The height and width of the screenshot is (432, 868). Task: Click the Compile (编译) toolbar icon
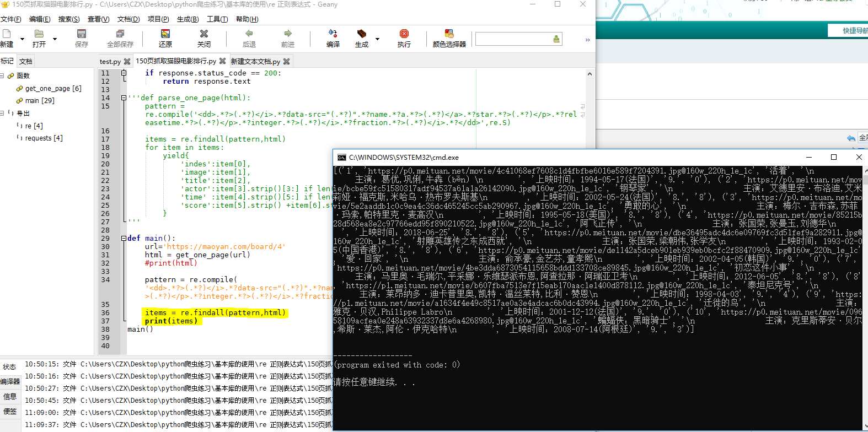click(333, 34)
